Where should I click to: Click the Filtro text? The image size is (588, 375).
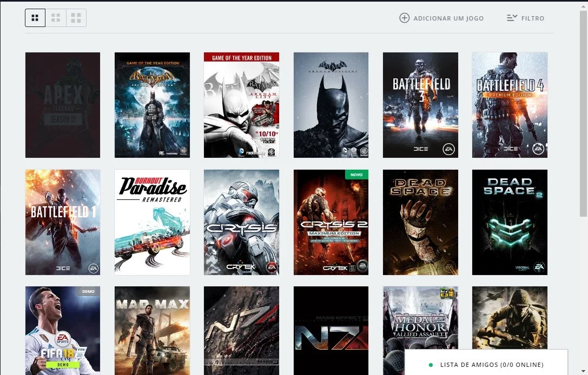click(532, 18)
